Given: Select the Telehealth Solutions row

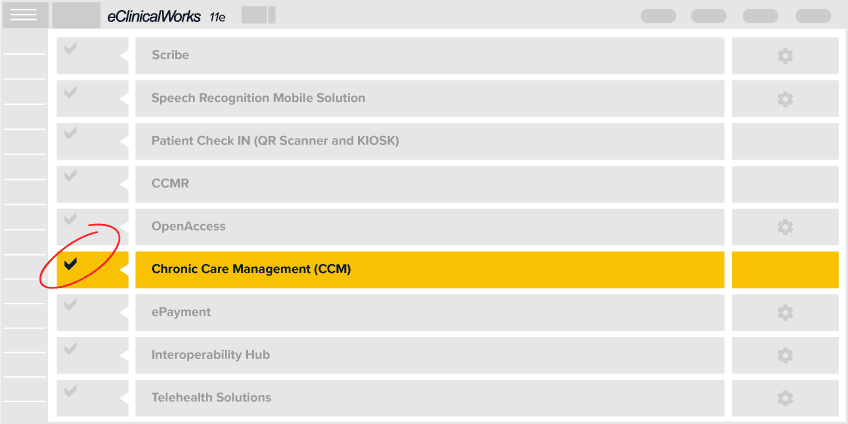Looking at the screenshot, I should pos(429,398).
